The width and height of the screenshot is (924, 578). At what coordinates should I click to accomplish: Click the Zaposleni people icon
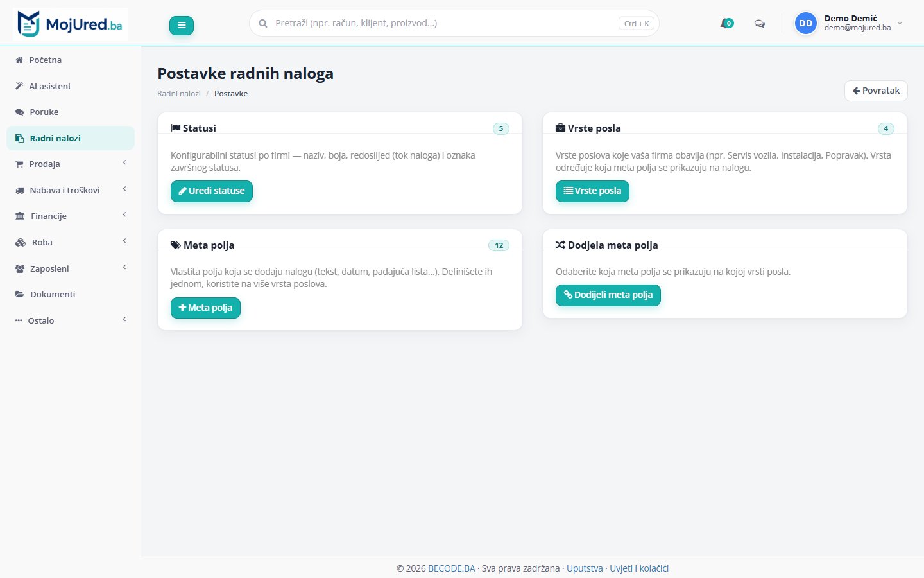[20, 268]
